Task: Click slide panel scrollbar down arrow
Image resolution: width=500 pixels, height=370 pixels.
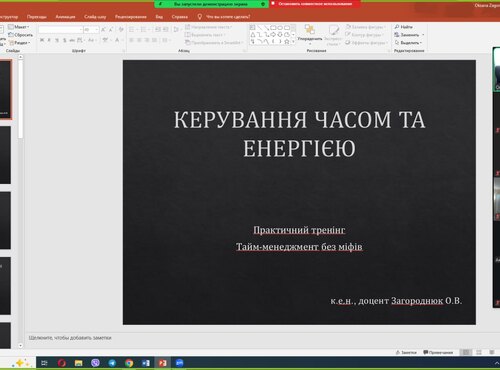Action: point(20,346)
